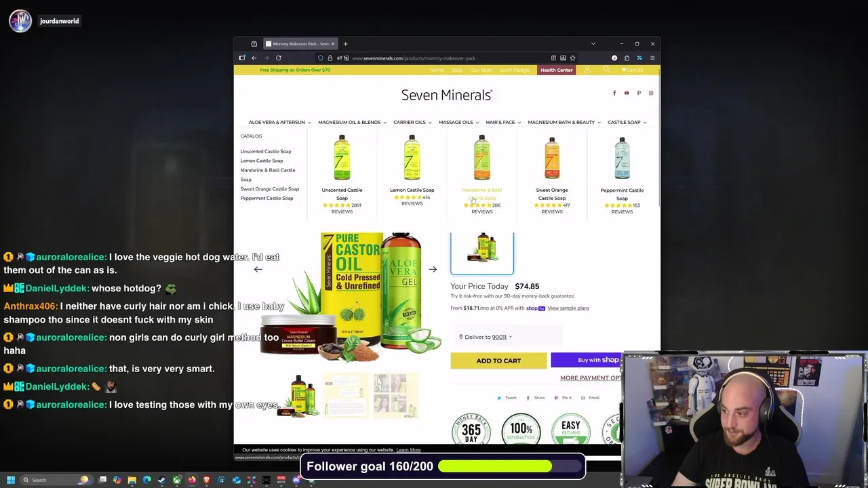Click the taskbar Search box

pos(57,480)
